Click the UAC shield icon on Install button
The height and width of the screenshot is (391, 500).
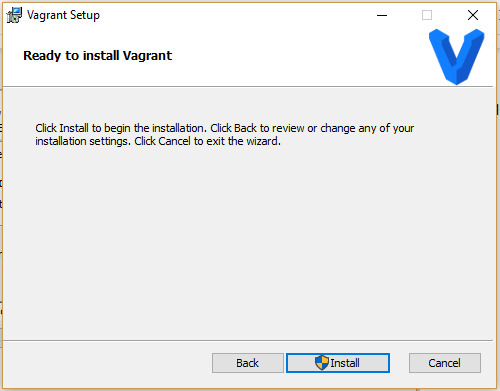tap(322, 363)
